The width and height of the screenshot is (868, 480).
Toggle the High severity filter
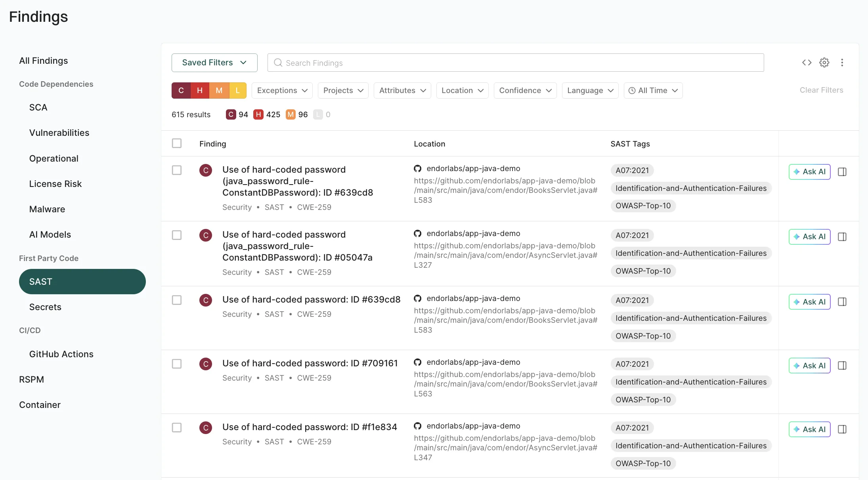coord(200,90)
